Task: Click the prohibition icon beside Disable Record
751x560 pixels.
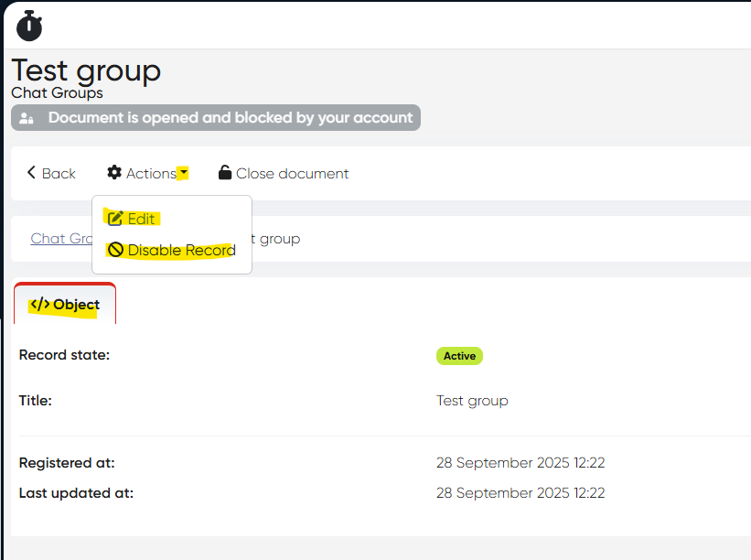Action: click(115, 250)
